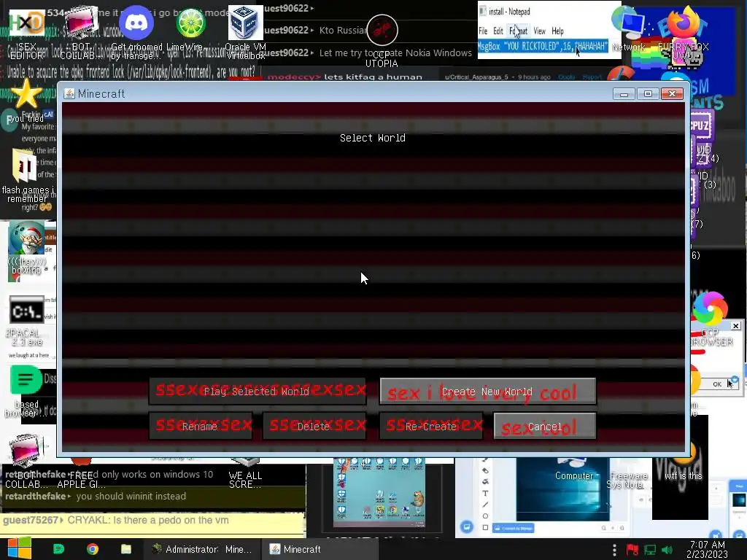Open the network tray icon
Screen dimensions: 747x560
650,550
